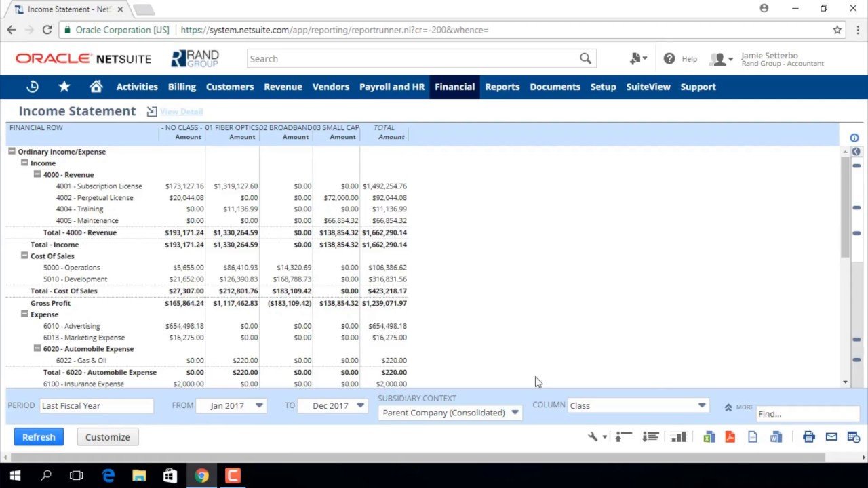868x488 pixels.
Task: Open Help
Action: point(680,58)
